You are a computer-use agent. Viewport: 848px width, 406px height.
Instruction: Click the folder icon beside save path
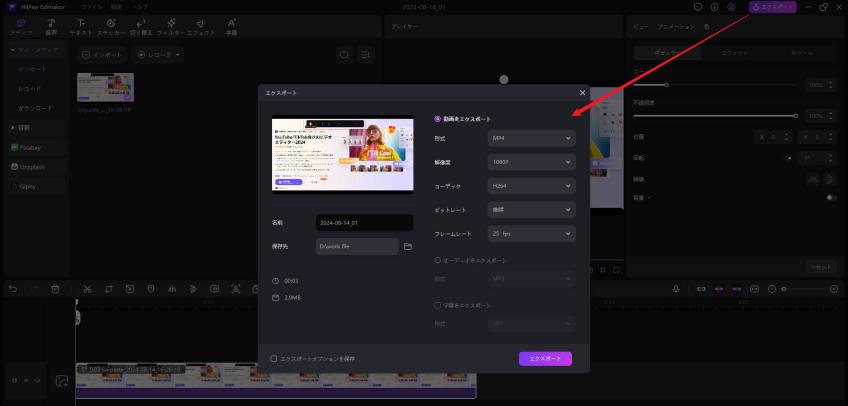[408, 246]
